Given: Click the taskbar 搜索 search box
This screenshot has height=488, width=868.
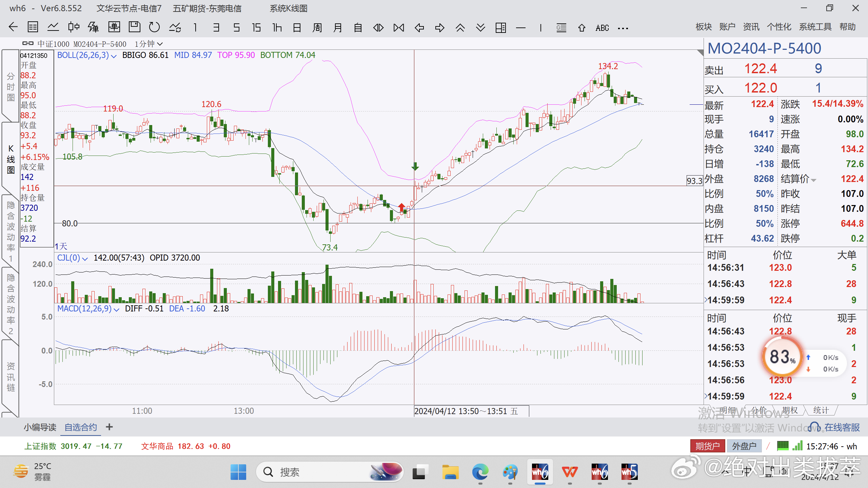Looking at the screenshot, I should click(x=329, y=472).
